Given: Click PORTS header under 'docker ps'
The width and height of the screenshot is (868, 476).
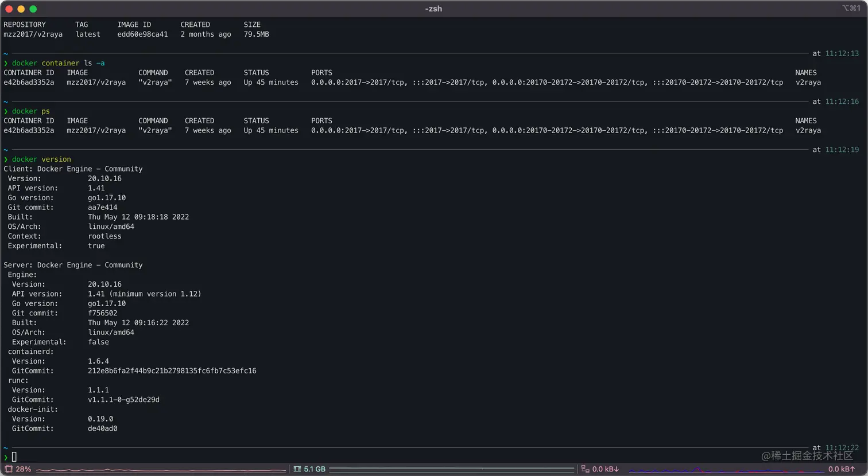Looking at the screenshot, I should coord(321,121).
